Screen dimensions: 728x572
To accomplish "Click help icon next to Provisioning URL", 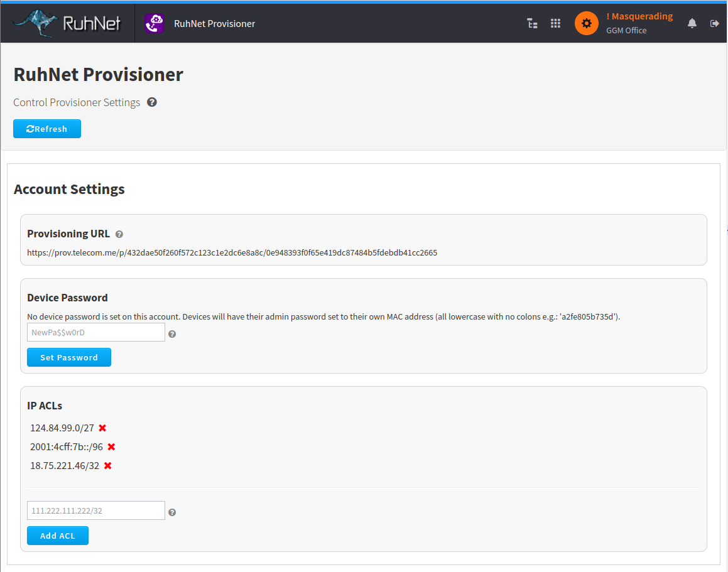I will tap(119, 234).
